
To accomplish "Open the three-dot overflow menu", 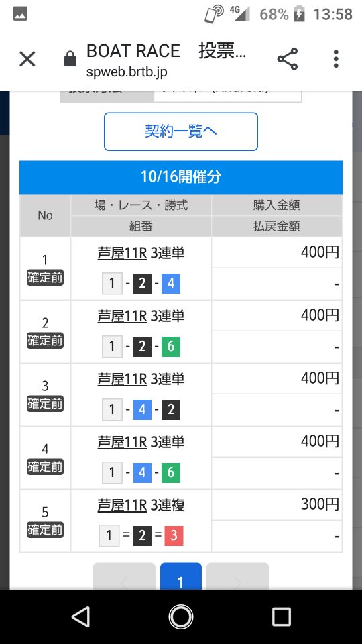I will 336,59.
